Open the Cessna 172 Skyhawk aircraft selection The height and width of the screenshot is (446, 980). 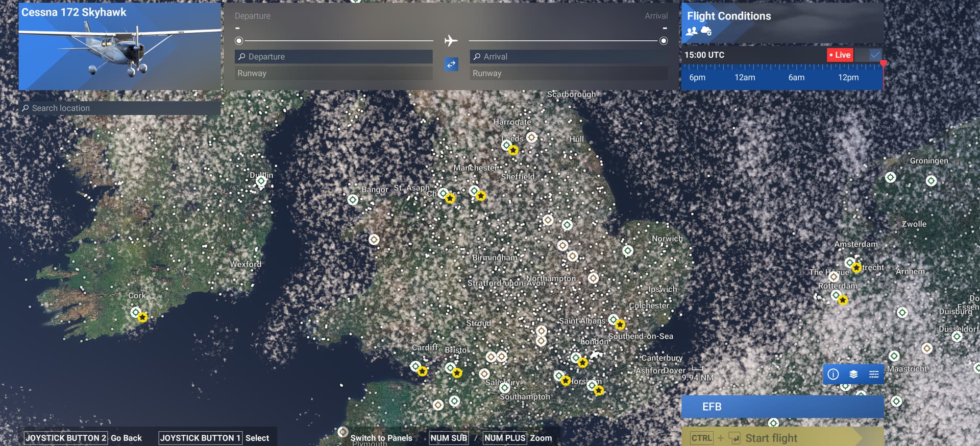[120, 47]
